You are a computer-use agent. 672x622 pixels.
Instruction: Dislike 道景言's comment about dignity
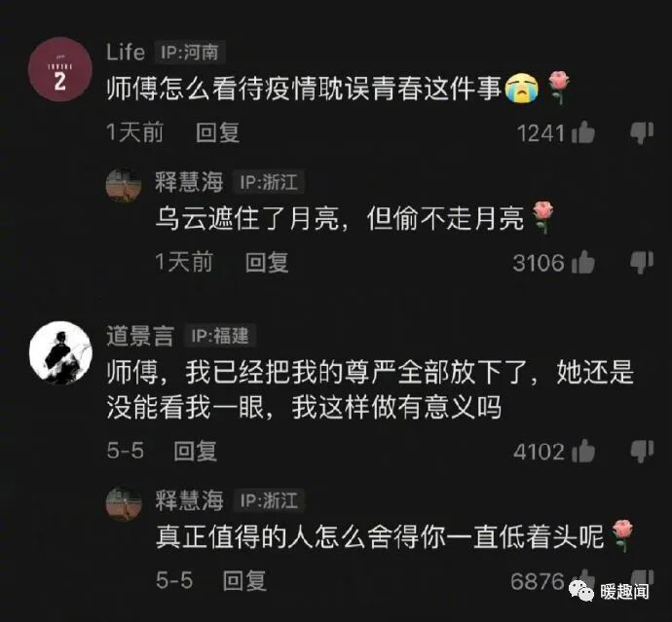tap(642, 452)
